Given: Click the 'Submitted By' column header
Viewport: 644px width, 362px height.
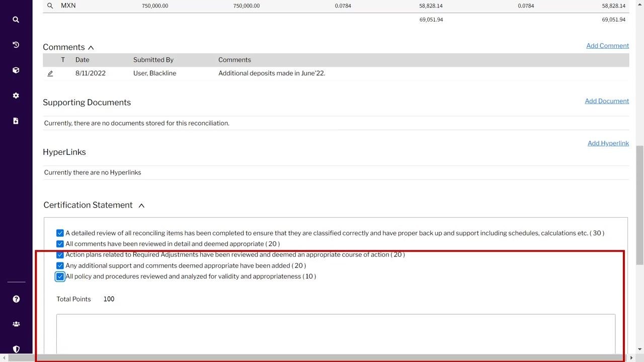Looking at the screenshot, I should coord(153,60).
